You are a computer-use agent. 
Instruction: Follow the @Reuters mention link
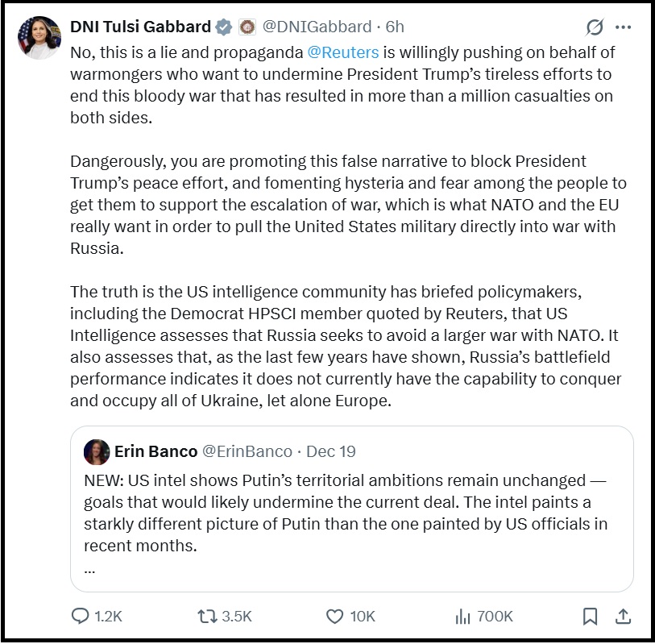click(x=344, y=52)
